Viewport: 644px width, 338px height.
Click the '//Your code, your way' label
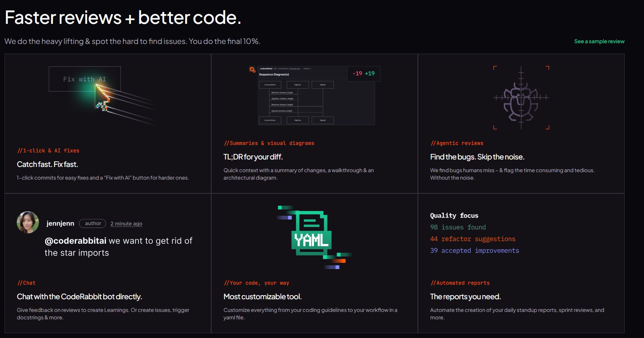pyautogui.click(x=257, y=283)
